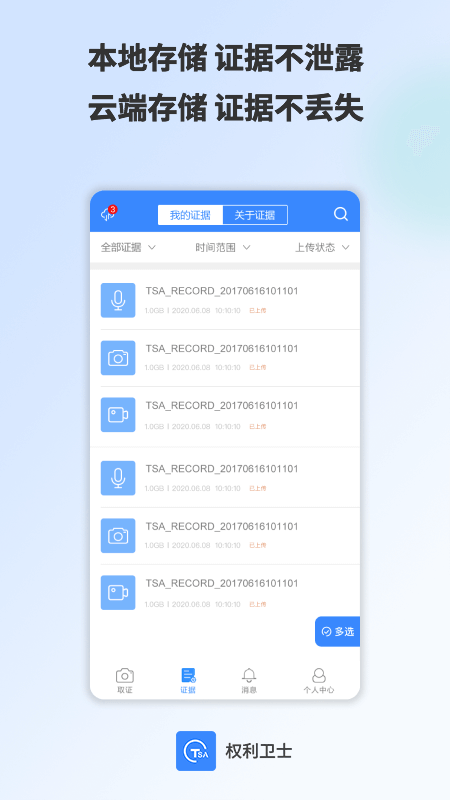450x800 pixels.
Task: Tap the 权利卫士 TSA app logo
Action: tap(196, 751)
